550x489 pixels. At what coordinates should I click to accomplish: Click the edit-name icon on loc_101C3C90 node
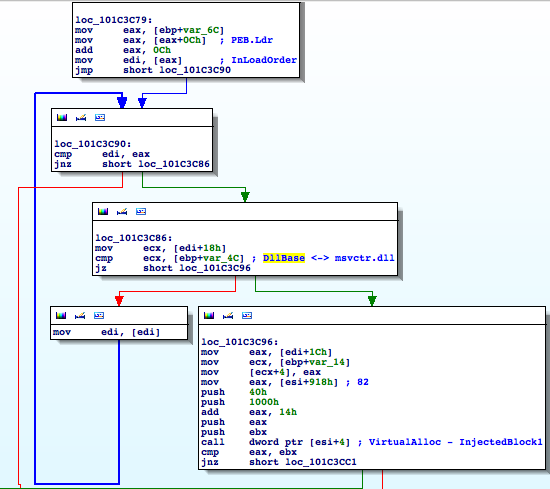click(81, 118)
